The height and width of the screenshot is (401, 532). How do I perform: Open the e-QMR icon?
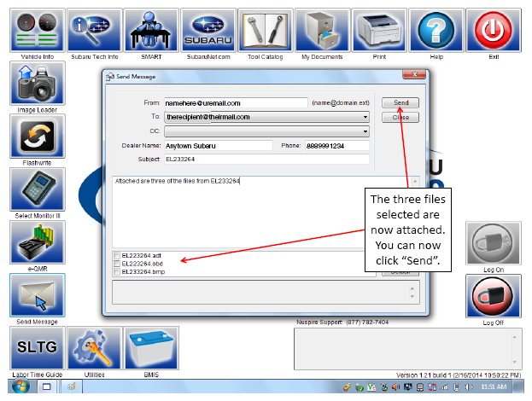(x=38, y=242)
